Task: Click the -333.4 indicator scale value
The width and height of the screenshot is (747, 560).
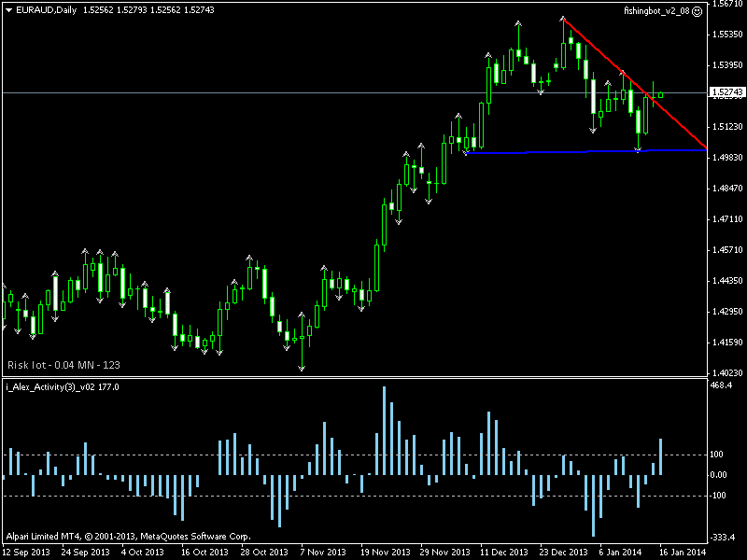Action: coord(722,538)
